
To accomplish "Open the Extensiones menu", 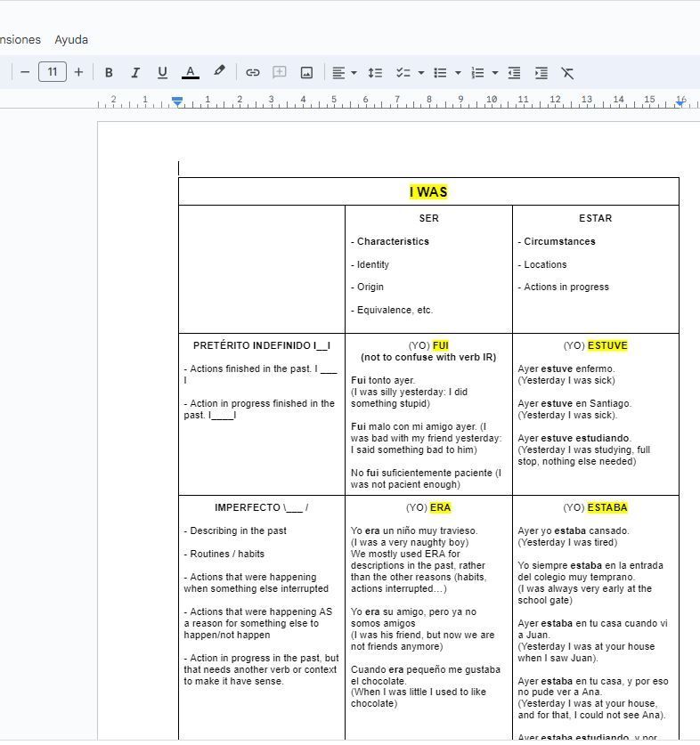I will 18,39.
